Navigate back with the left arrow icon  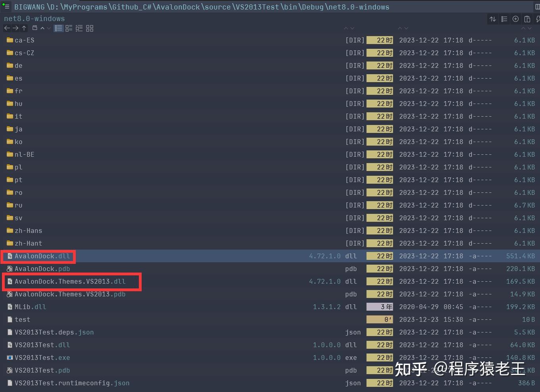[x=7, y=28]
